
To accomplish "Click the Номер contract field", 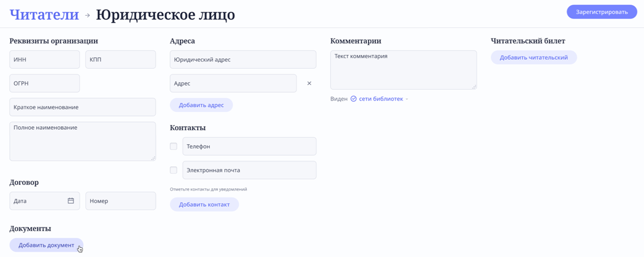I will point(121,201).
